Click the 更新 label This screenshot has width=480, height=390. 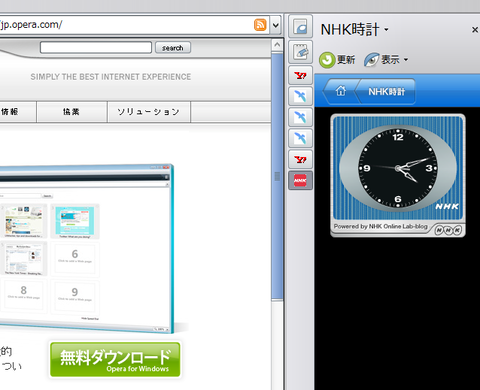[346, 60]
